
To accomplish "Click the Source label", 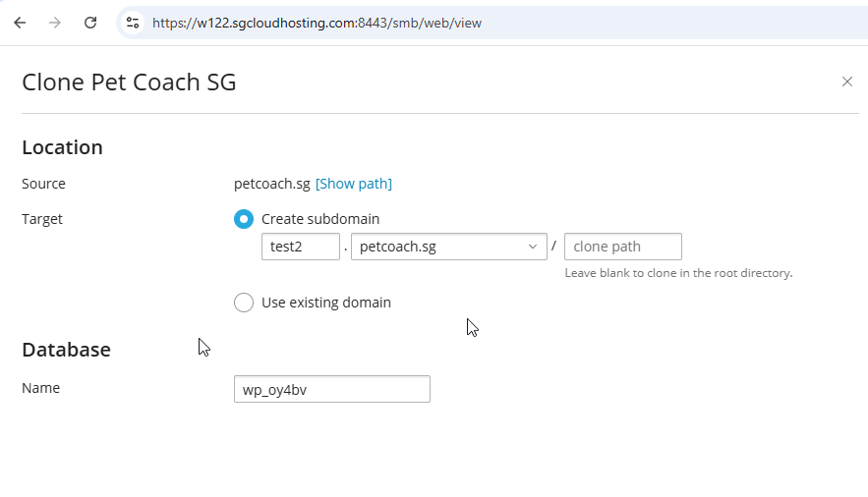I will click(x=43, y=184).
